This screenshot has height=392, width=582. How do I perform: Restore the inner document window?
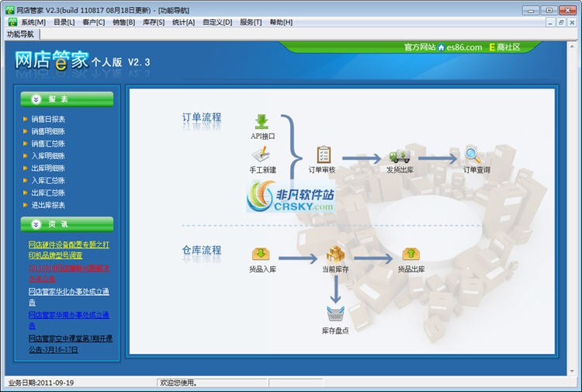click(x=561, y=23)
